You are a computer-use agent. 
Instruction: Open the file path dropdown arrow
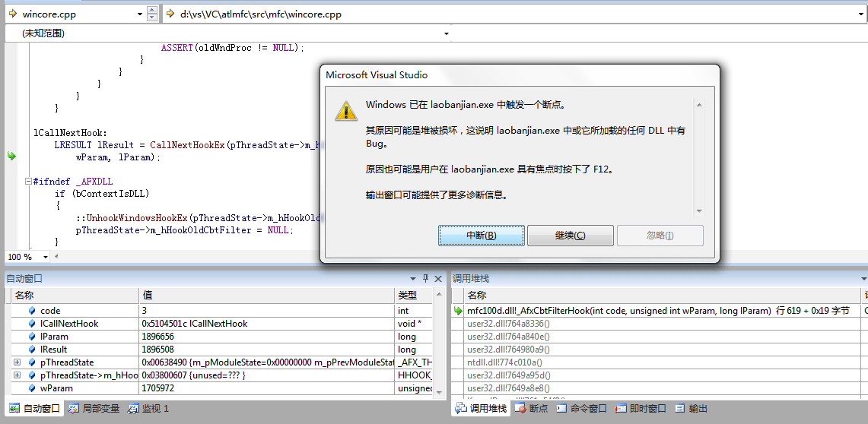coord(862,14)
